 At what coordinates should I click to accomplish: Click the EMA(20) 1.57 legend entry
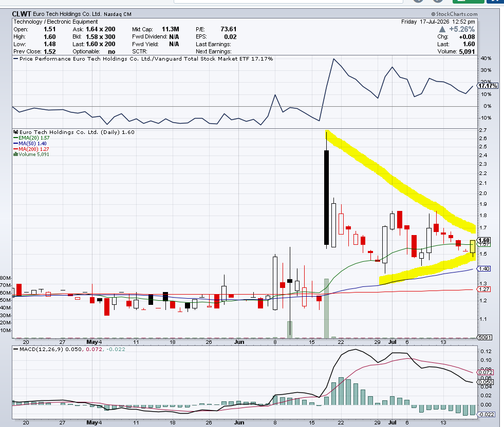(31, 138)
